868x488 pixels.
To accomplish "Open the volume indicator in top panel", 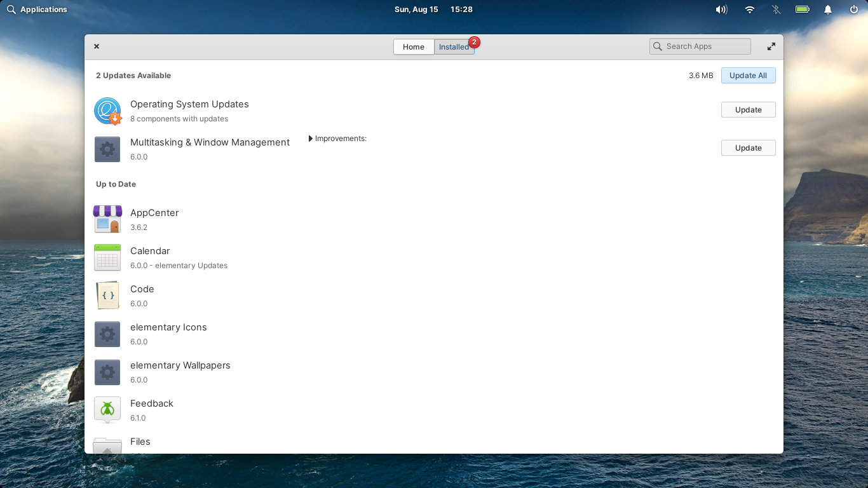I will (721, 10).
